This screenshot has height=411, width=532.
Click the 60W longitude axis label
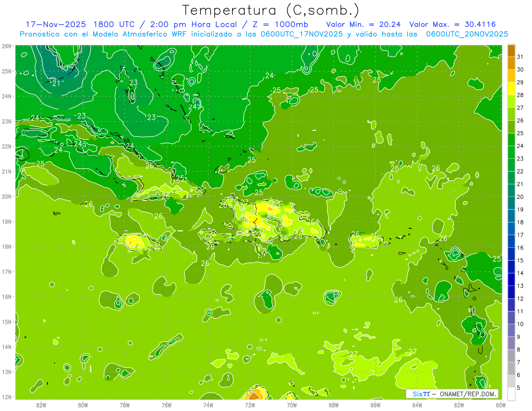pyautogui.click(x=501, y=405)
